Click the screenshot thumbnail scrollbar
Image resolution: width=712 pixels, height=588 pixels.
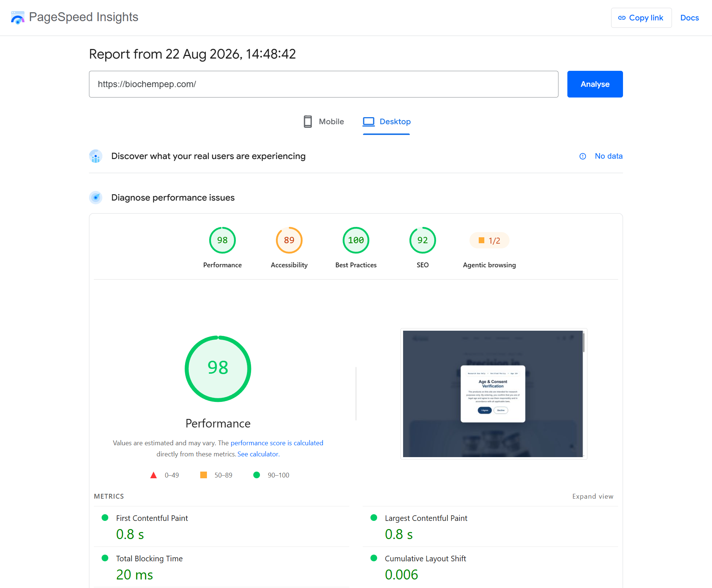click(x=584, y=342)
